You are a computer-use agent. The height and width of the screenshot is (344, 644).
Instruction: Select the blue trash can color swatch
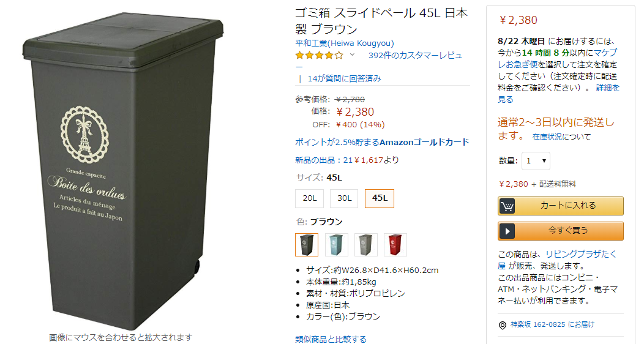[336, 245]
